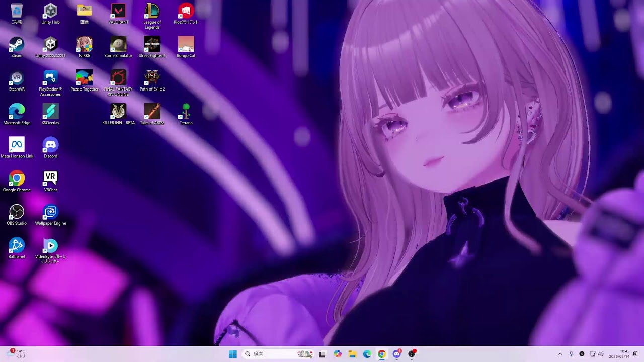
Task: Open File Explorer from the taskbar
Action: 353,354
